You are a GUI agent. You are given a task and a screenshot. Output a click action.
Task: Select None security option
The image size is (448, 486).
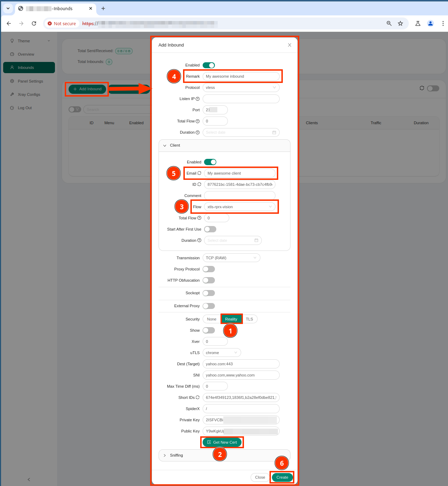tap(212, 319)
